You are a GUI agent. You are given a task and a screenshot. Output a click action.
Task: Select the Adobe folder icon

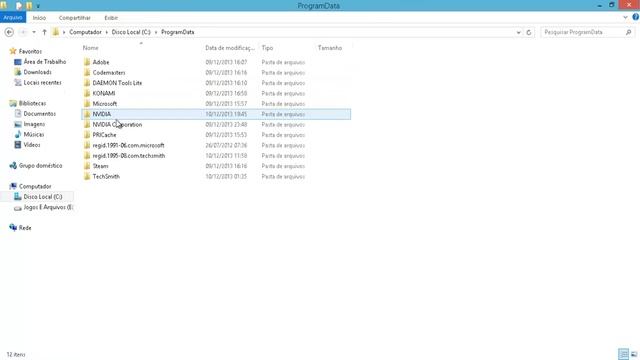[87, 62]
